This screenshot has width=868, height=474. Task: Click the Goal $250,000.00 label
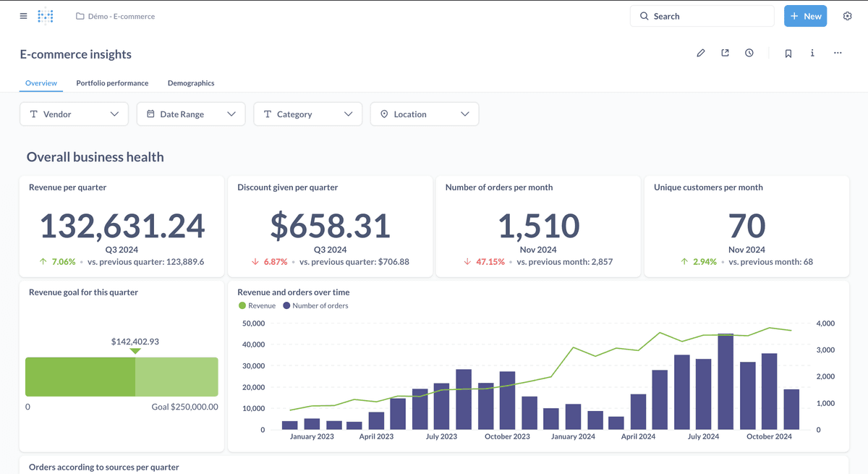click(184, 407)
